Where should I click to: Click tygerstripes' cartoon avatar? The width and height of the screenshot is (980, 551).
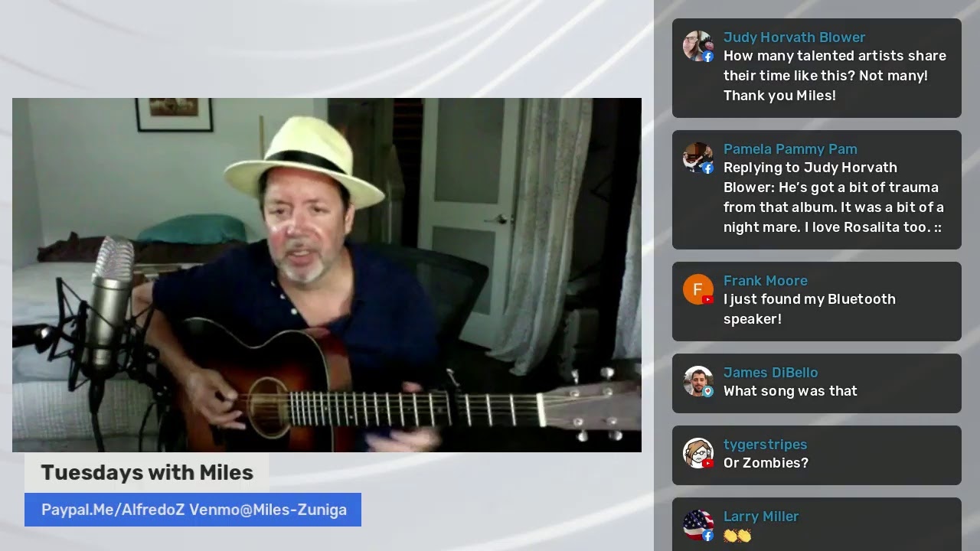click(x=697, y=453)
